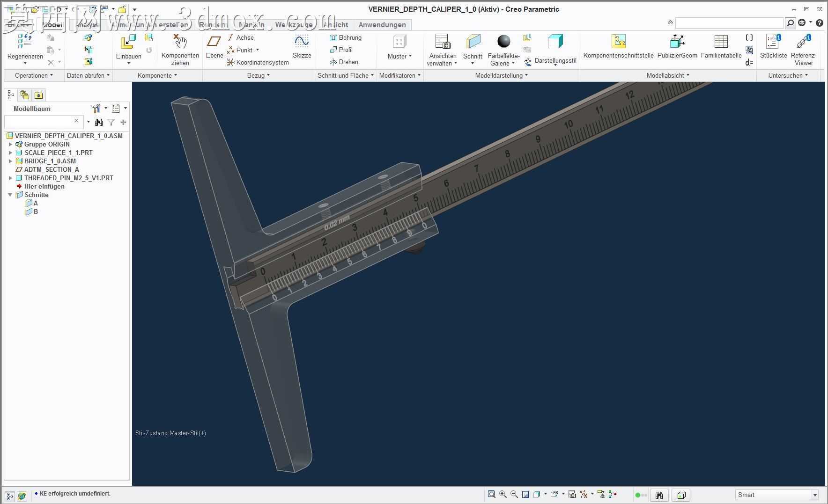Image resolution: width=828 pixels, height=504 pixels.
Task: Collapse the Schnitte node
Action: 10,195
